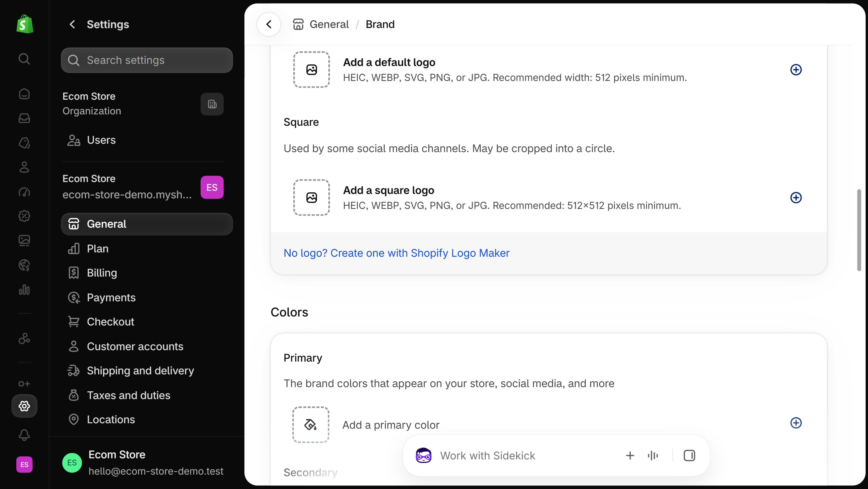Open the add apps icon in left rail
This screenshot has height=489, width=868.
[24, 384]
